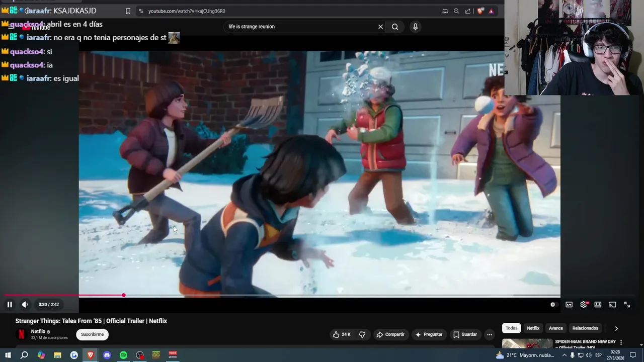
Task: Subscribe with the Suscribirme button
Action: click(92, 334)
